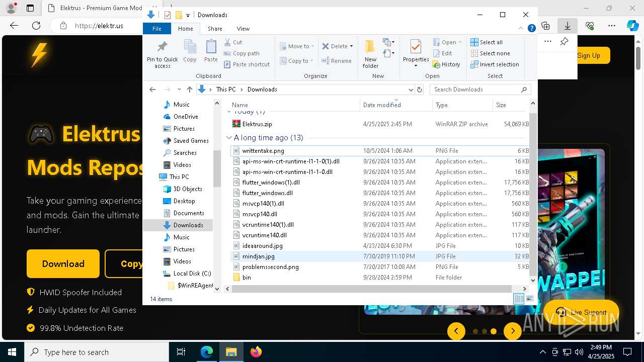
Task: Switch to large icons view layout
Action: (529, 299)
